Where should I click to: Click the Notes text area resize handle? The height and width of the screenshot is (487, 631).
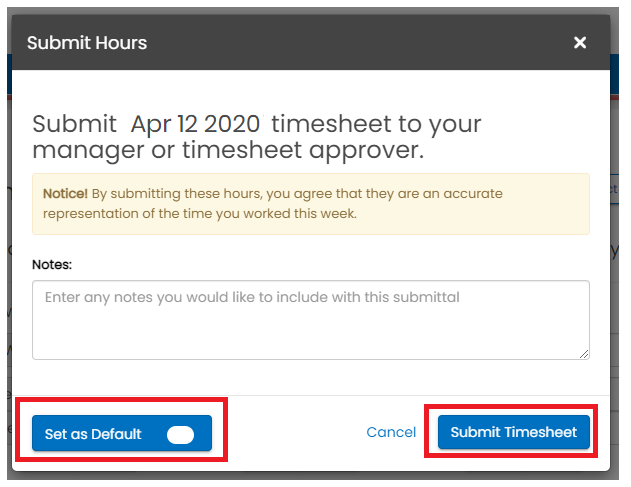tap(584, 353)
